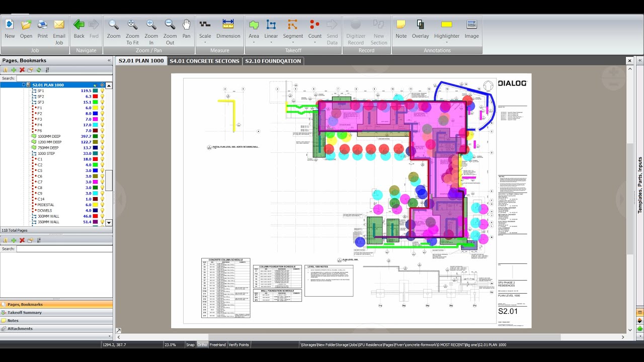The height and width of the screenshot is (362, 644).
Task: Collapse the Pages, Bookmarks panel
Action: [109, 60]
